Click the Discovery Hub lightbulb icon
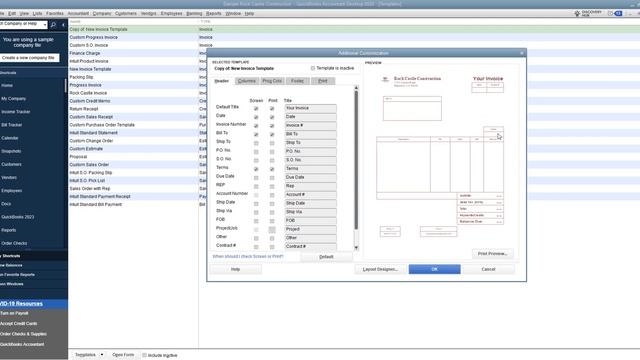Screen dimensions: 640x360 pos(577,13)
